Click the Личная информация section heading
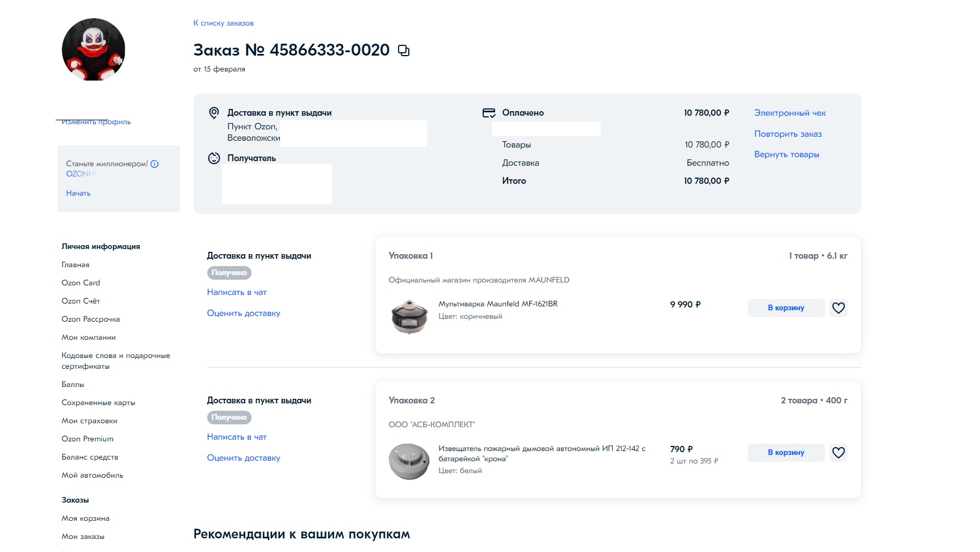 click(101, 247)
